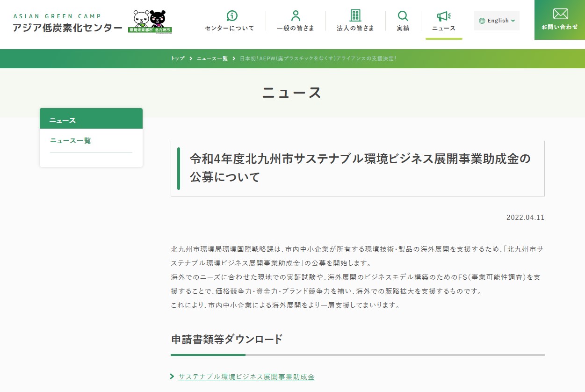Screen dimensions: 585x392
Task: Open the サステナブル環境ビジネス展開事業助成金 download link
Action: point(246,377)
